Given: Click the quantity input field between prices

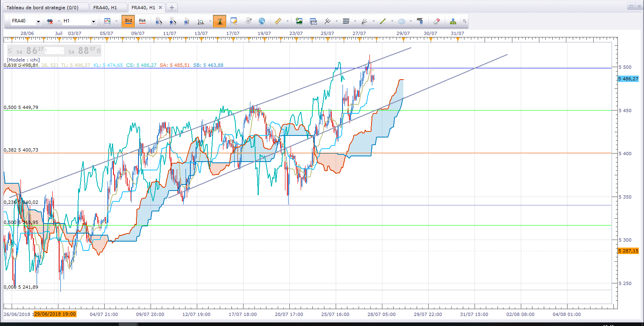Looking at the screenshot, I should point(54,51).
